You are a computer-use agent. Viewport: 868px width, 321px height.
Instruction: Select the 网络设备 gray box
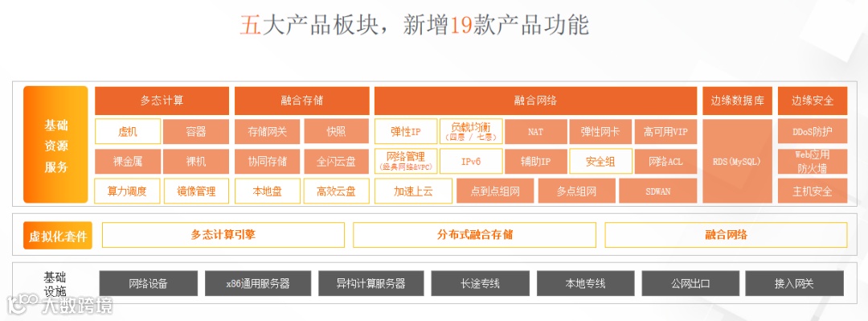point(149,283)
